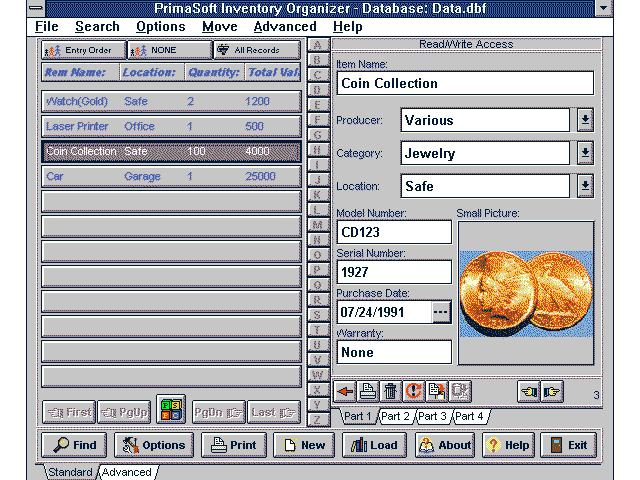Click the copy record document icon
Screen dimensions: 640x480
[x=436, y=391]
